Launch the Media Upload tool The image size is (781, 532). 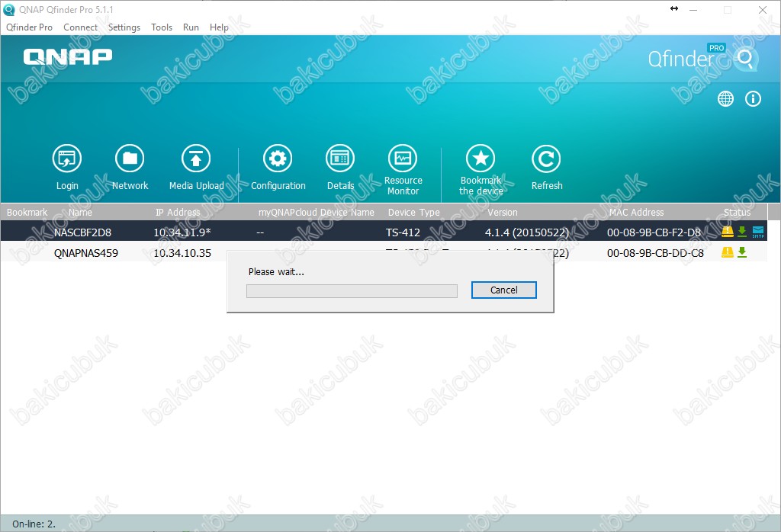click(x=196, y=159)
